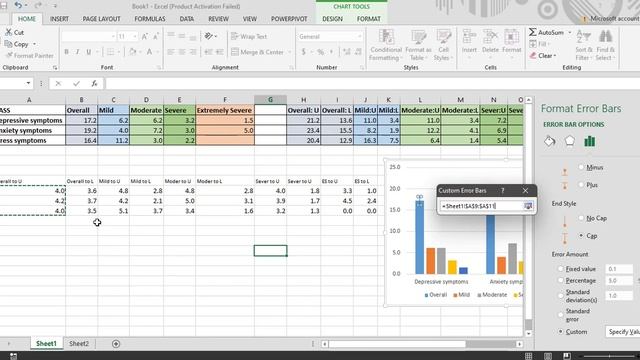This screenshot has height=360, width=640.
Task: Click the Copy button in the ribbon
Action: click(17, 44)
